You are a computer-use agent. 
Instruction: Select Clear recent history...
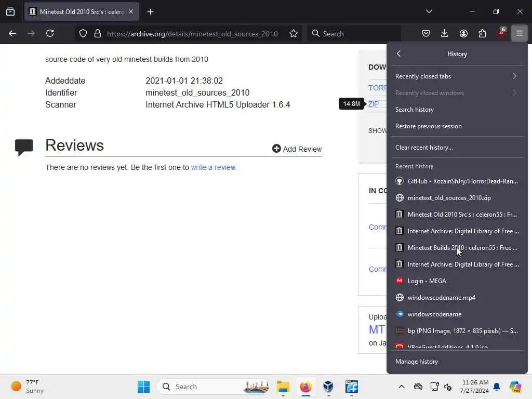457,147
